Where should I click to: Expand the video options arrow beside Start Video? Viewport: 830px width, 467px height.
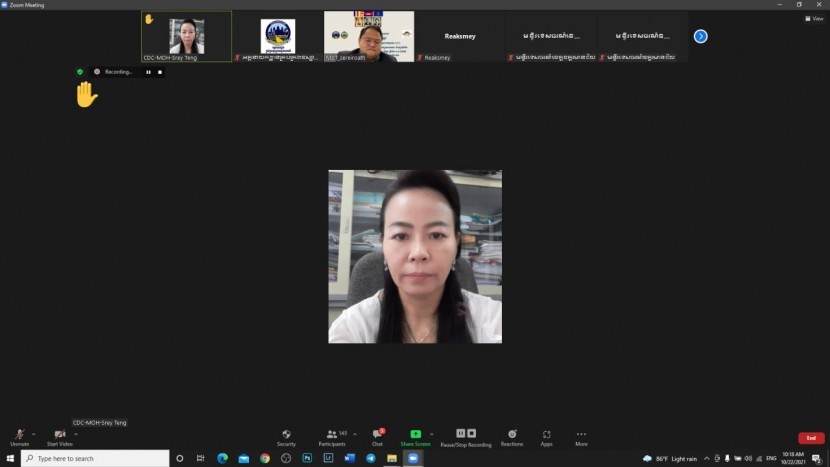(76, 434)
